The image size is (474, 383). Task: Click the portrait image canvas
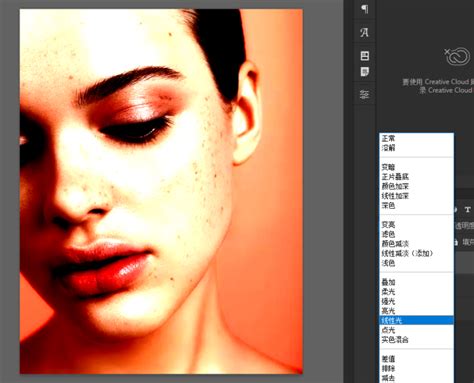(x=161, y=191)
